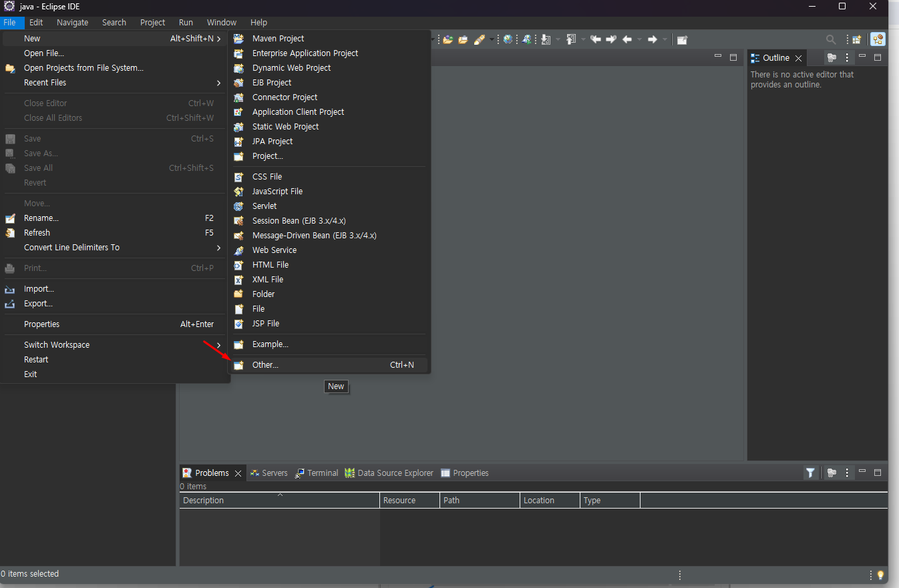Maximize the Outline panel

pyautogui.click(x=878, y=57)
